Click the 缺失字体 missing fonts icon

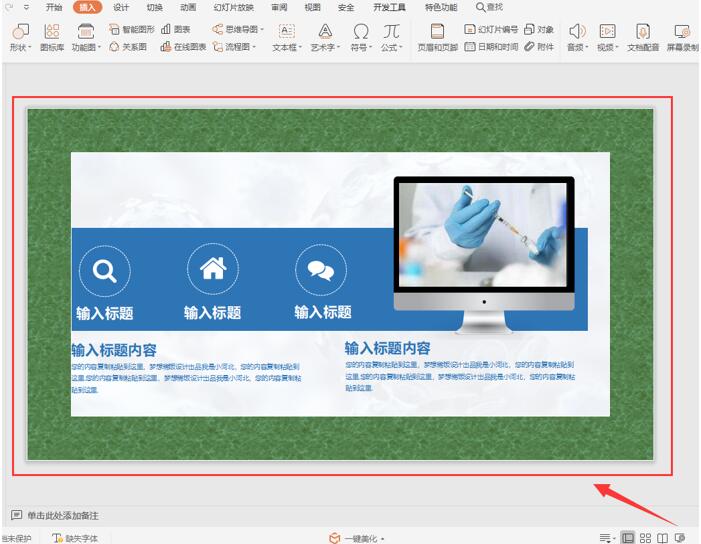(x=57, y=538)
